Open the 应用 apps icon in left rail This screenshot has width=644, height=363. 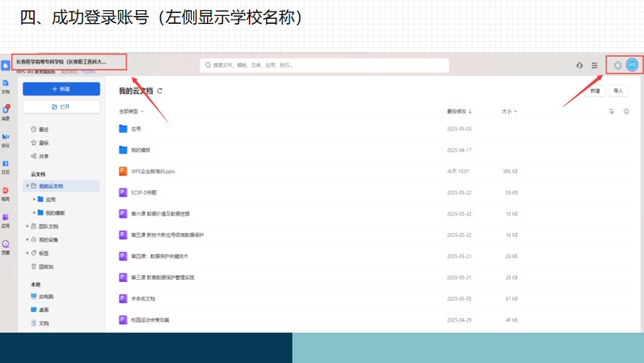pos(5,221)
